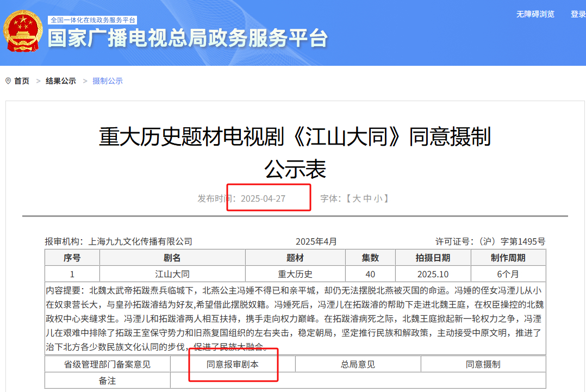Click the shooting date cell 2025.10
This screenshot has height=392, width=586.
coord(433,274)
